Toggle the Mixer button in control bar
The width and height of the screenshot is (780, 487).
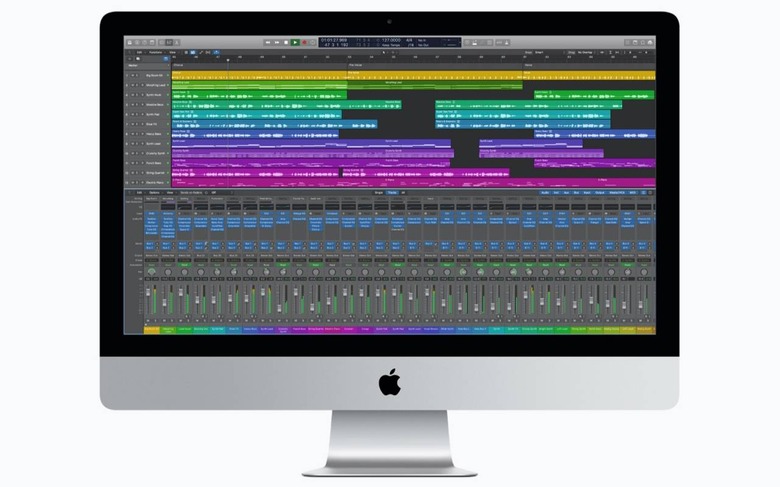click(169, 43)
